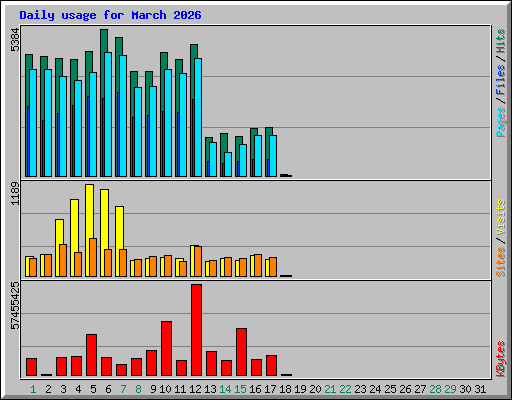Click day 9 on the x-axis
512x400 pixels.
pyautogui.click(x=153, y=389)
